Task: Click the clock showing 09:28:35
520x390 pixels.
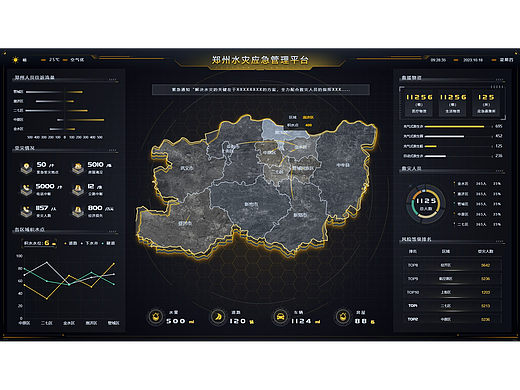Action: 438,60
